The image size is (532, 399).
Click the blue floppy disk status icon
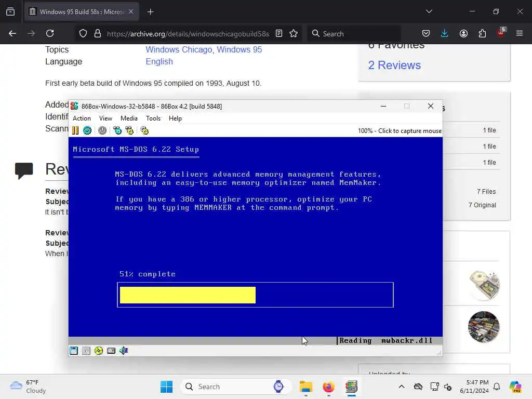point(74,351)
